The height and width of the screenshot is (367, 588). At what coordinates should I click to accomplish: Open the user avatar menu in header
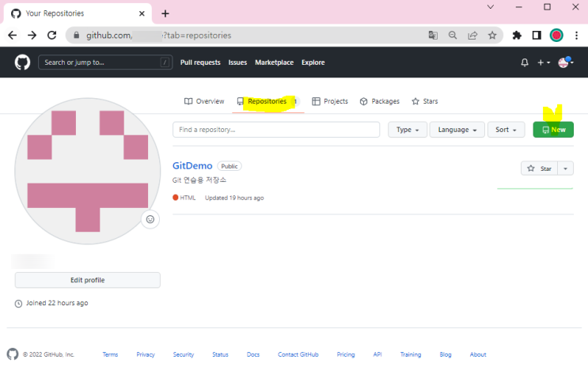566,62
